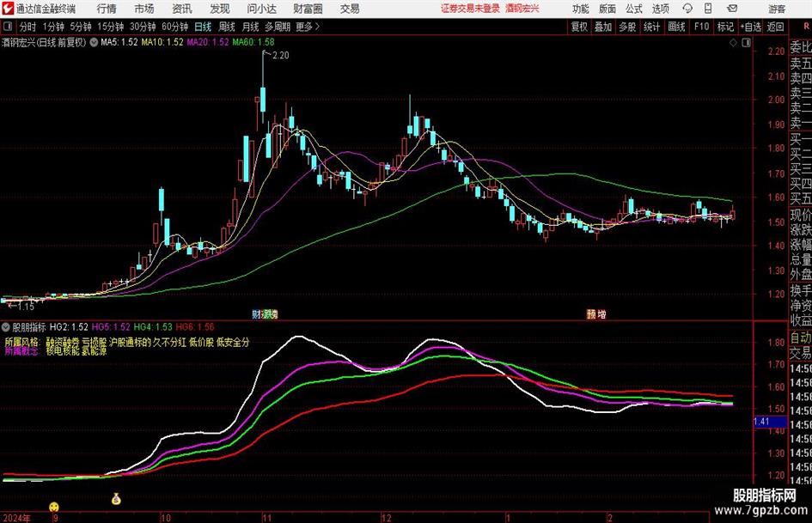Toggle the panel layout icon left of 分时
The image size is (812, 523).
point(7,27)
